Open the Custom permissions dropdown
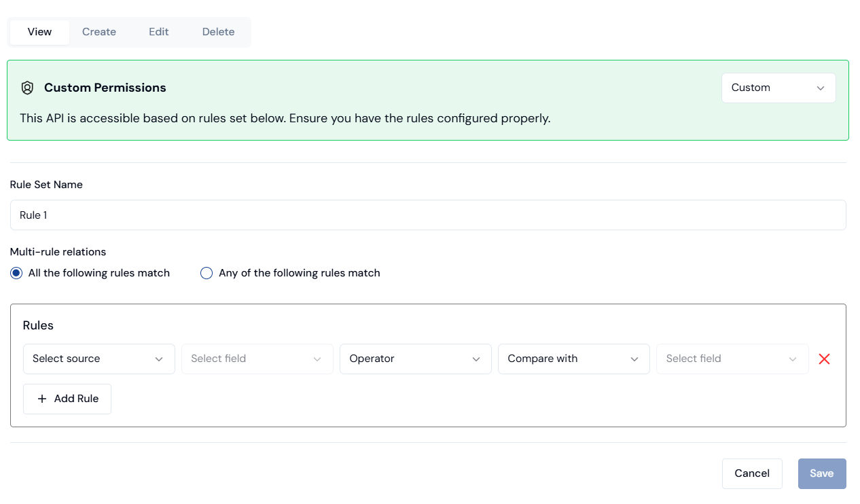Screen dimensions: 860x504 (x=778, y=88)
